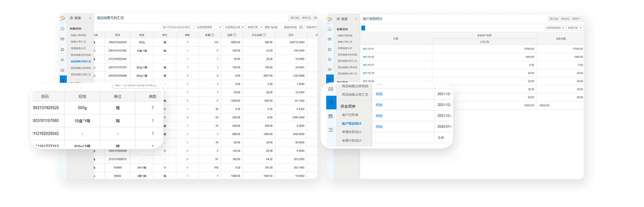Open 客户对账单 in the enlarged 资金报表 menu
The image size is (644, 207).
(x=350, y=115)
